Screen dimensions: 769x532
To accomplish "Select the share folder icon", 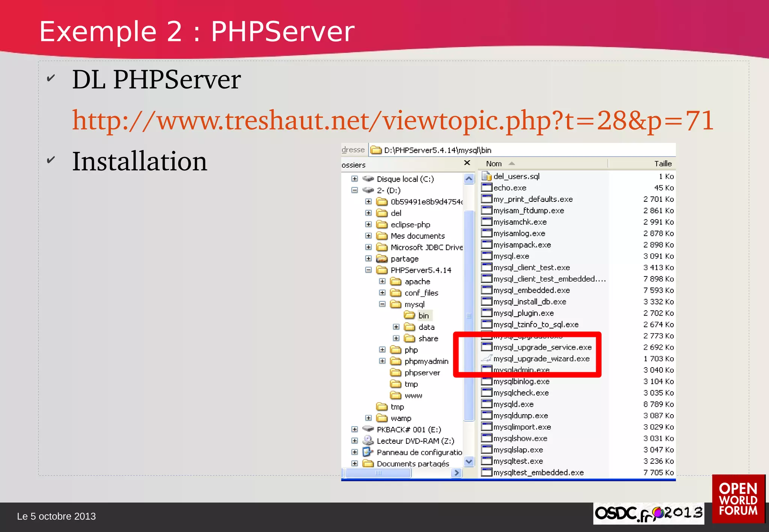I will tap(410, 338).
